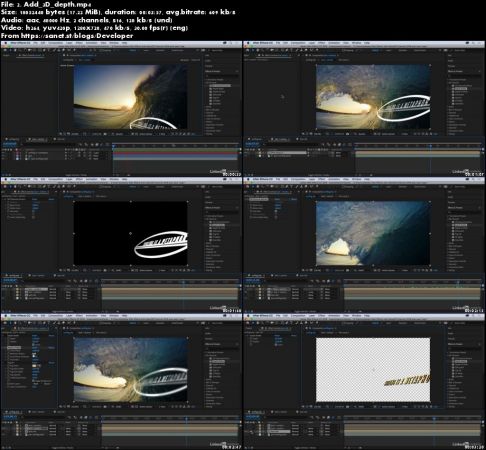Screen dimensions: 486x450
Task: Click the playhead in the checkerboard frame timeline
Action: click(x=434, y=419)
